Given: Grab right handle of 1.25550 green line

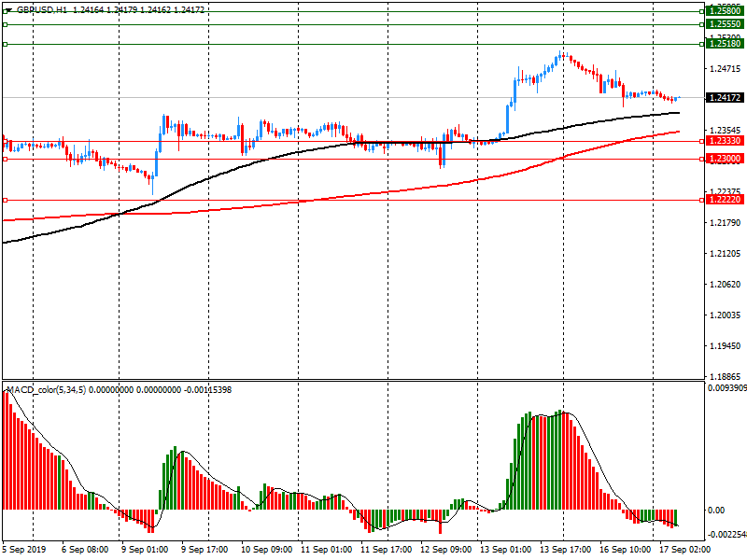Looking at the screenshot, I should coord(702,25).
